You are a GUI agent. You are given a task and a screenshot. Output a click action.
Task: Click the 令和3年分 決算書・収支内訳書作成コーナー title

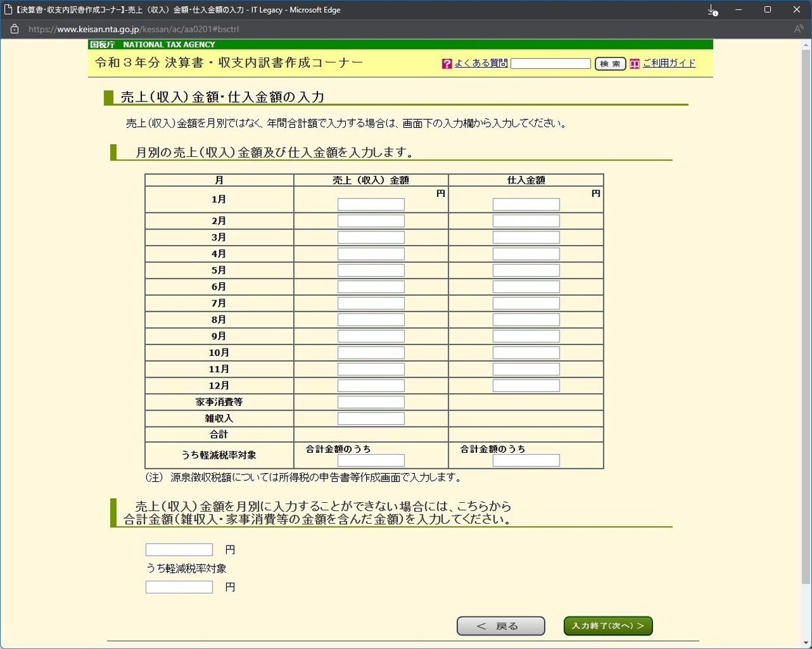(x=229, y=63)
